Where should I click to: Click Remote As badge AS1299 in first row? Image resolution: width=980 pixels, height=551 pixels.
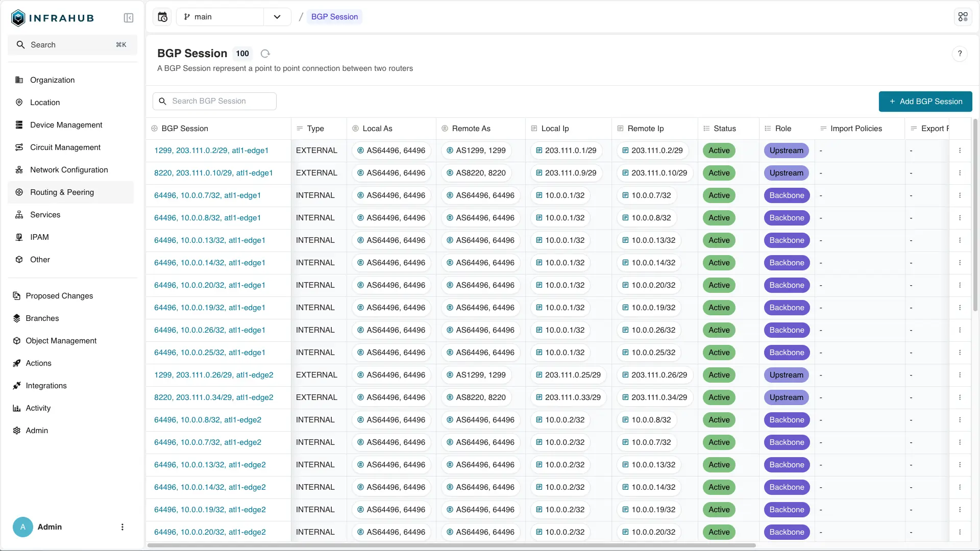(476, 151)
